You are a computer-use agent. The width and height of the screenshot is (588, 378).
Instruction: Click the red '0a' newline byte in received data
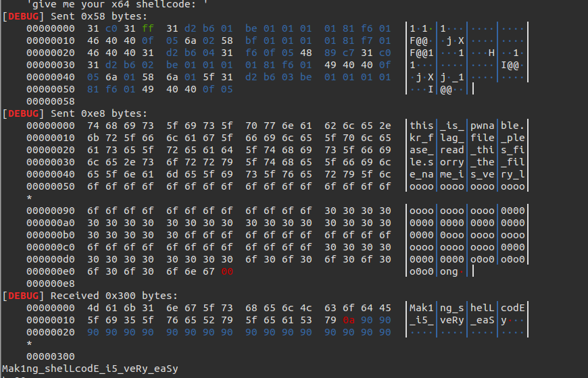click(348, 321)
